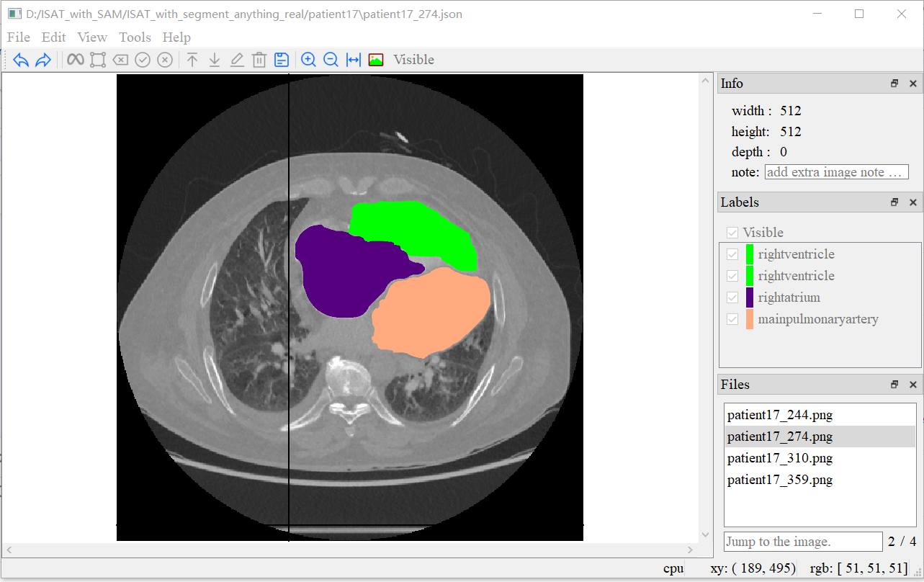The width and height of the screenshot is (924, 582).
Task: Select the SAM segment anything tool
Action: pos(75,60)
